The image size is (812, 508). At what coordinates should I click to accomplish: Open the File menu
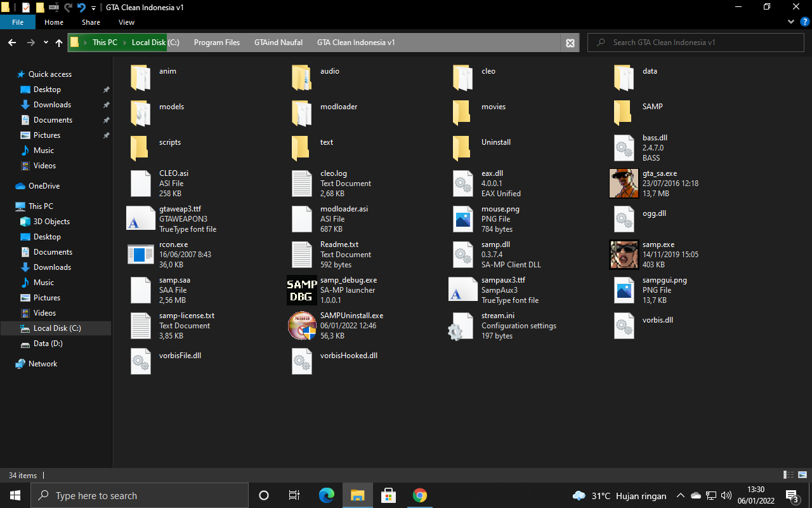[x=18, y=22]
